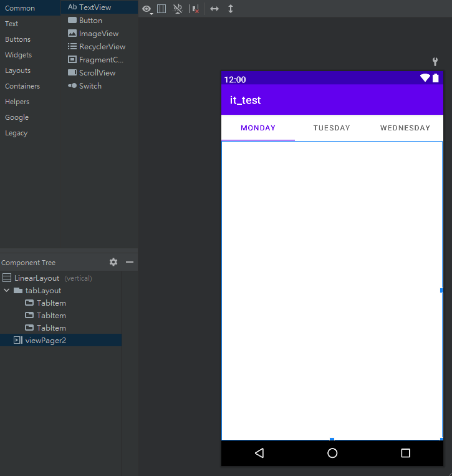
Task: Click the it_test app bar title
Action: (245, 100)
